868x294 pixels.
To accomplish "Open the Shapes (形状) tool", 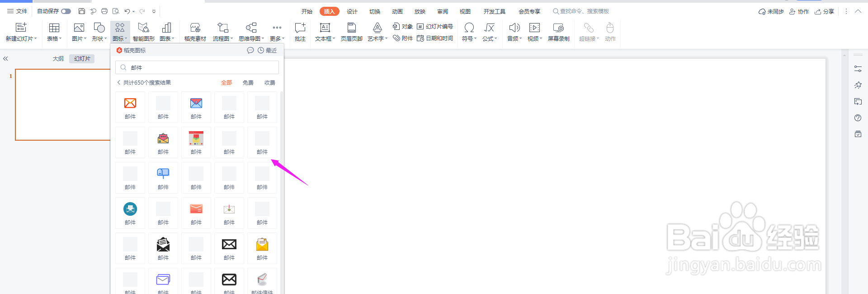I will tap(99, 32).
